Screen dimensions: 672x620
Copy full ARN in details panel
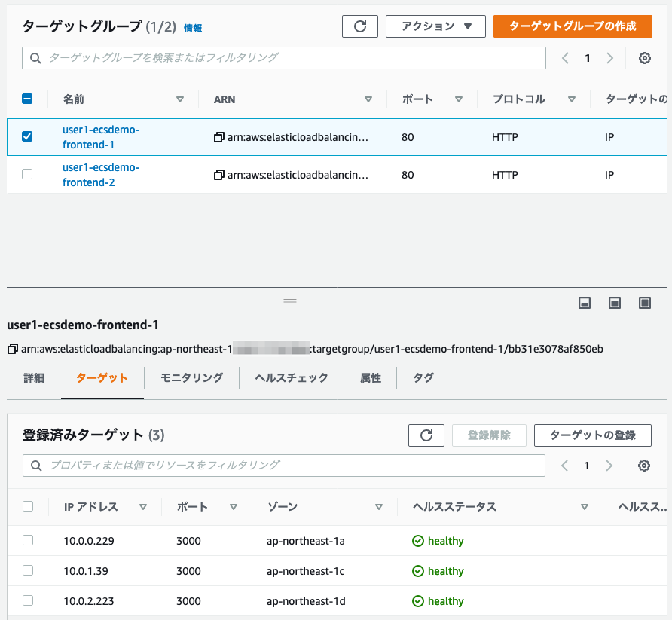[12, 349]
